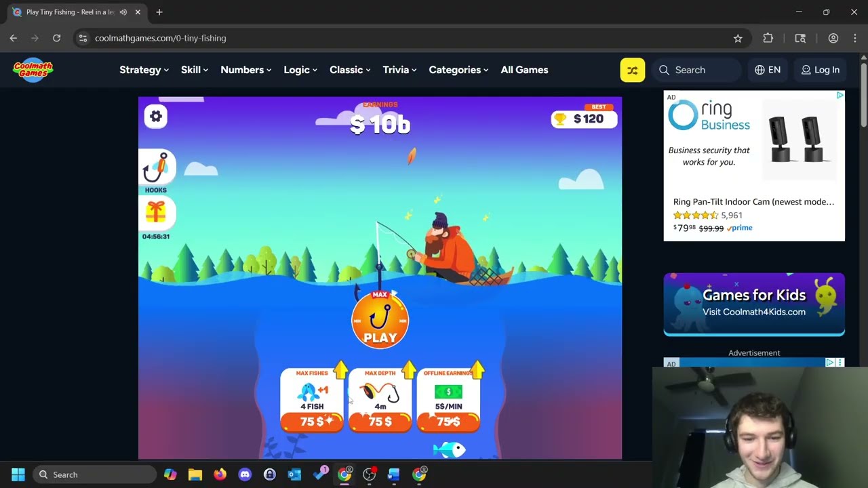Open the Games for Kids banner
The width and height of the screenshot is (868, 488).
[x=754, y=304]
